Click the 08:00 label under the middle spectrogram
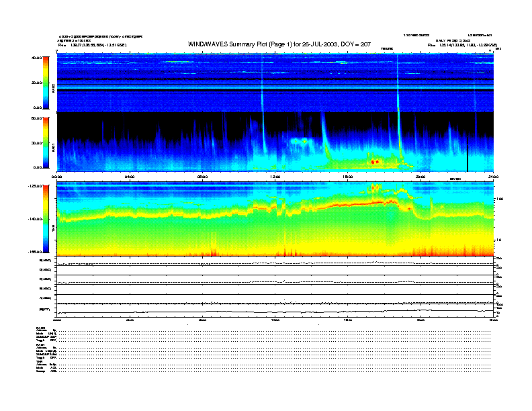 click(x=202, y=177)
